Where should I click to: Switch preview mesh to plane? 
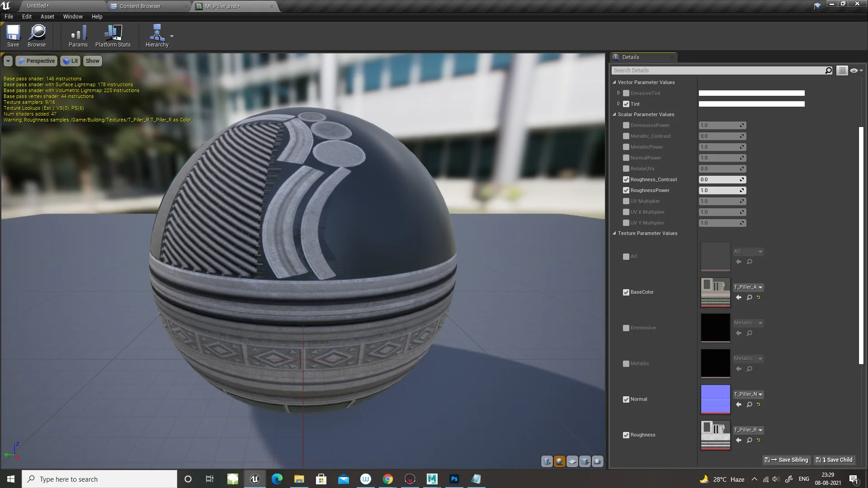[572, 461]
